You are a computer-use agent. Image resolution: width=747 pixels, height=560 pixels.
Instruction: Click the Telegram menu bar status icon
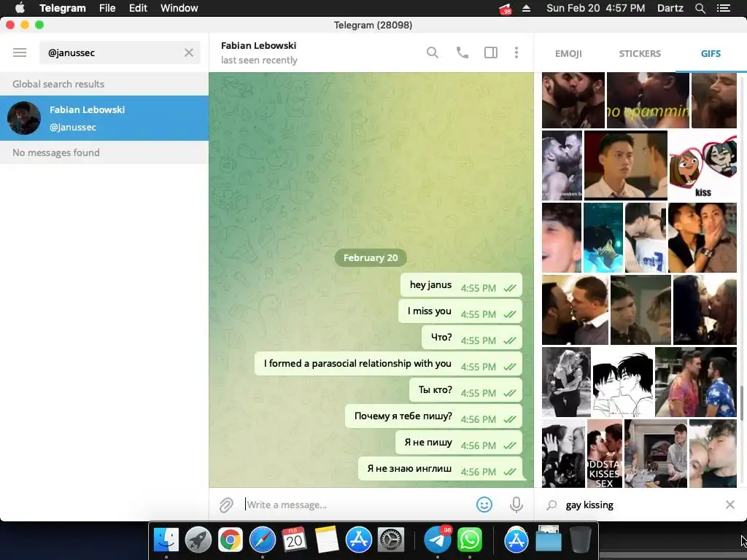(505, 9)
